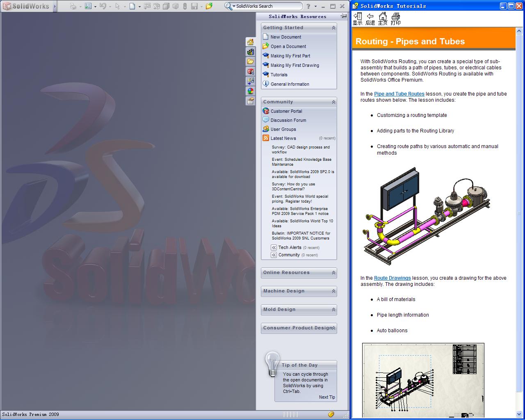525x420 pixels.
Task: Click the SolidWorks logo menu button
Action: coord(26,6)
